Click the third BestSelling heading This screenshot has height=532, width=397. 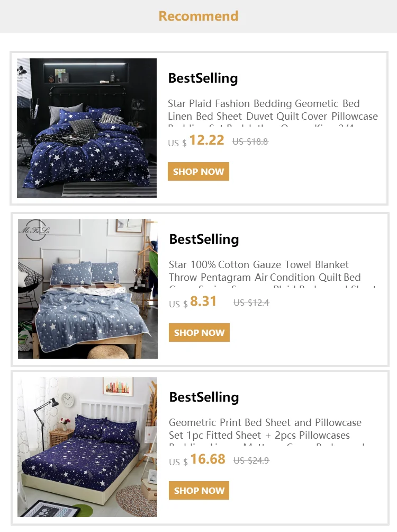[x=204, y=397]
